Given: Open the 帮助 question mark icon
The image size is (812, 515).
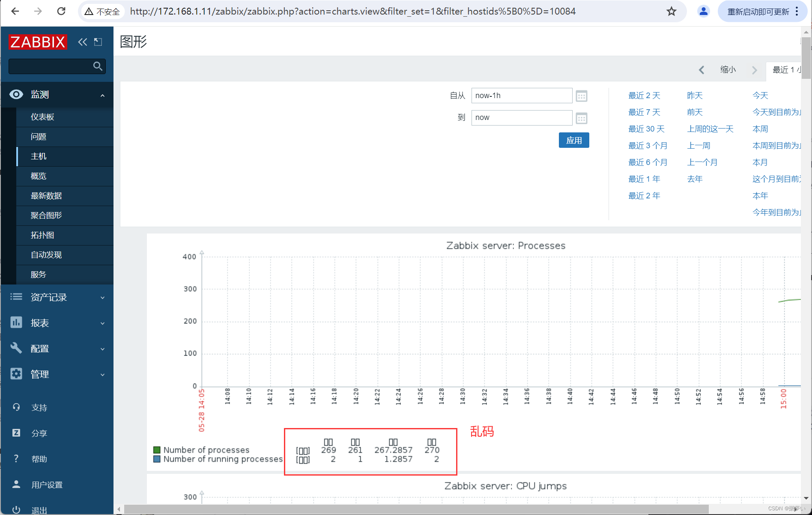Looking at the screenshot, I should coord(16,458).
